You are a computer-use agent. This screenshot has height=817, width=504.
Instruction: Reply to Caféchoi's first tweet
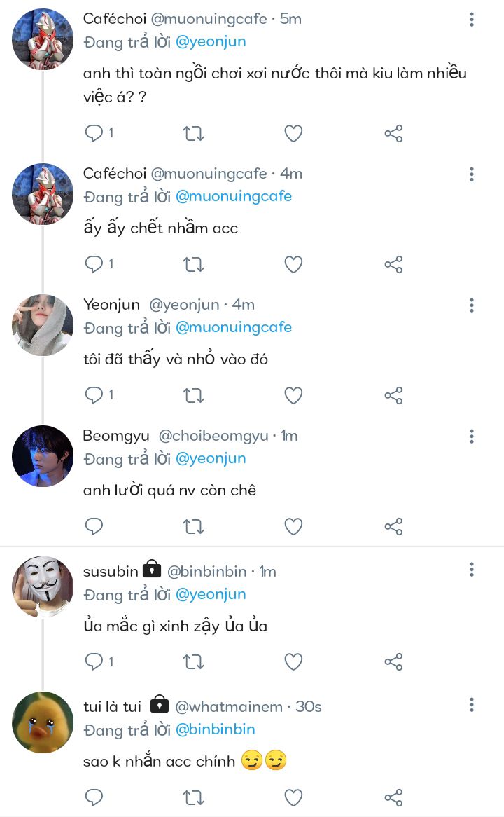click(x=94, y=133)
